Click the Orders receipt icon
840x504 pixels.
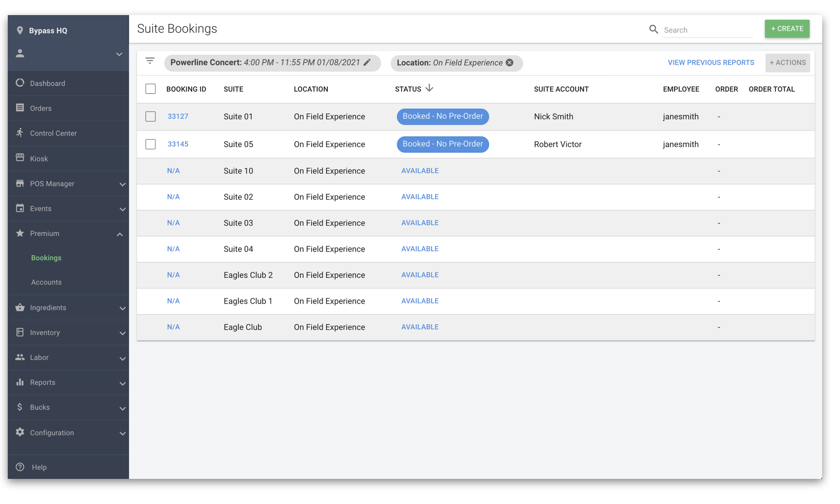tap(20, 108)
